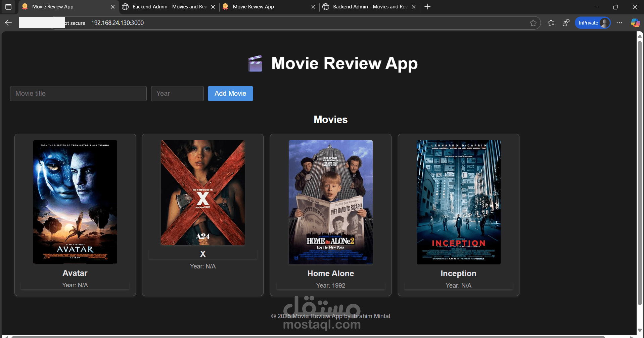The height and width of the screenshot is (338, 644).
Task: Focus the Movie title input field
Action: [x=78, y=93]
